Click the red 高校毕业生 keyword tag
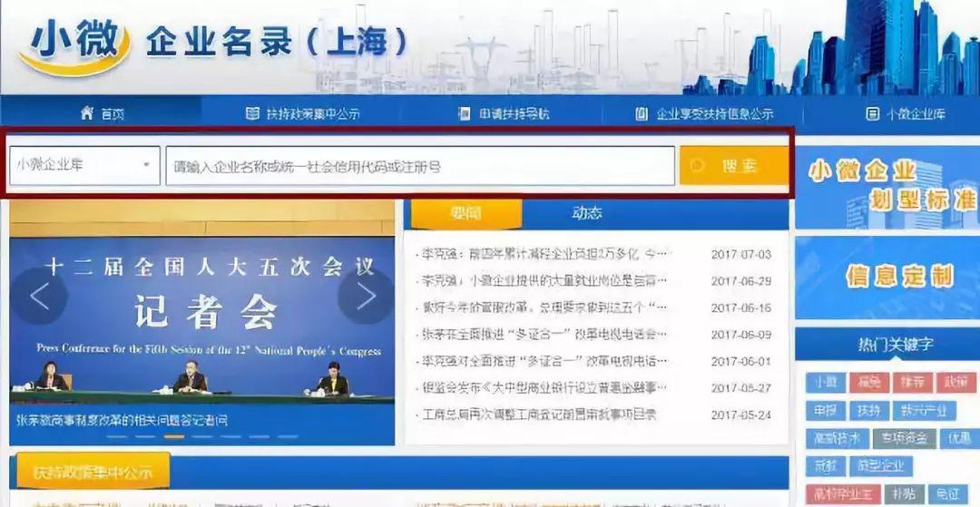Viewport: 980px width, 507px height. pos(842,494)
